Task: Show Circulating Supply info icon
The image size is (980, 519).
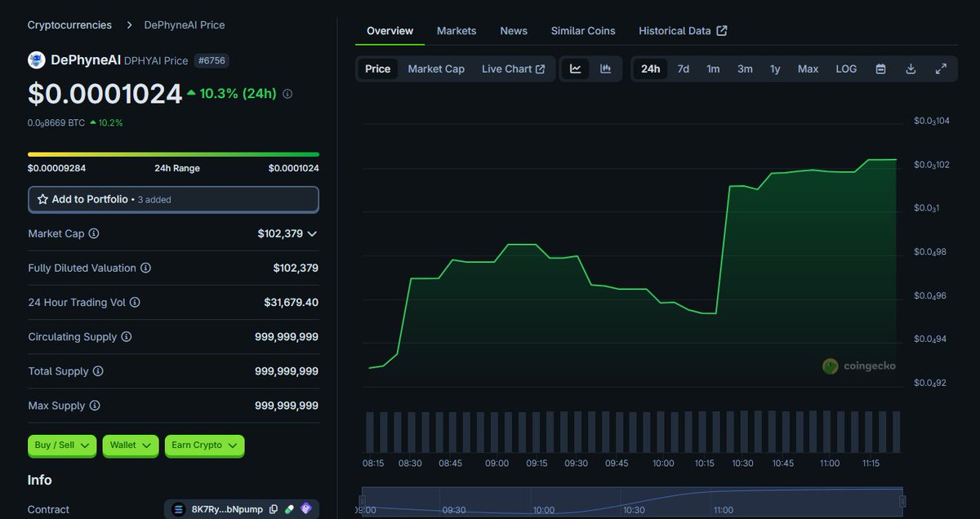Action: [x=127, y=336]
